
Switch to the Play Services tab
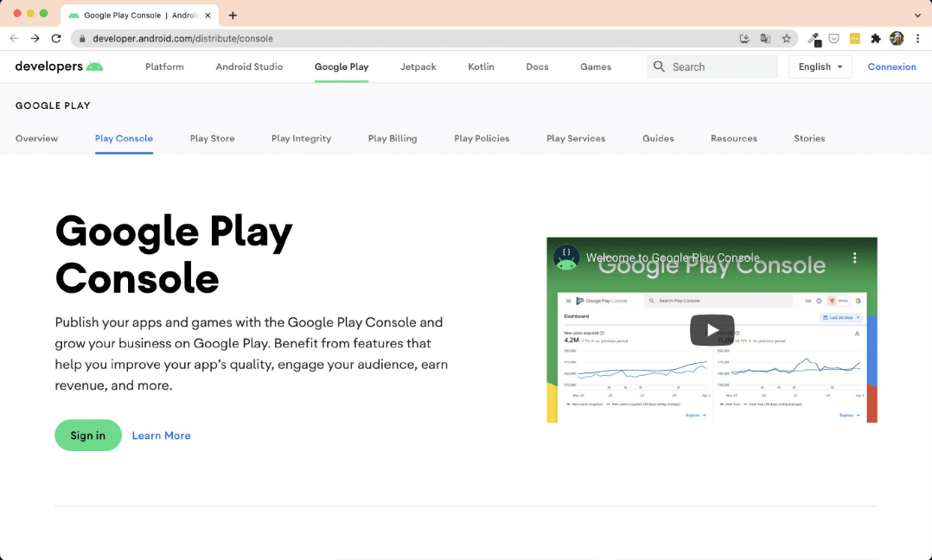576,138
